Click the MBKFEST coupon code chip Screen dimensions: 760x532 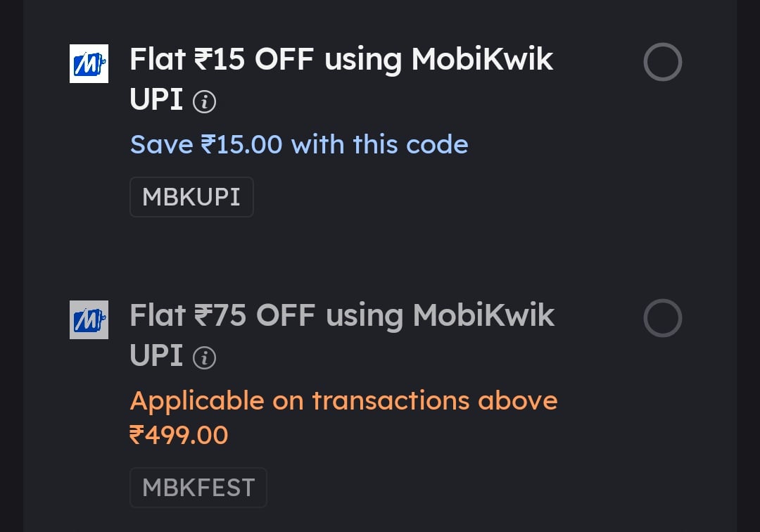click(198, 488)
